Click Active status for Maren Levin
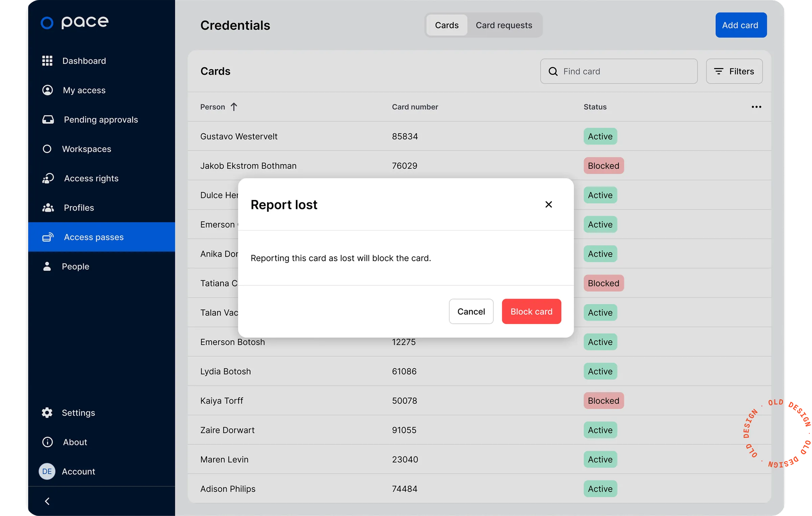Image resolution: width=812 pixels, height=516 pixels. point(600,460)
